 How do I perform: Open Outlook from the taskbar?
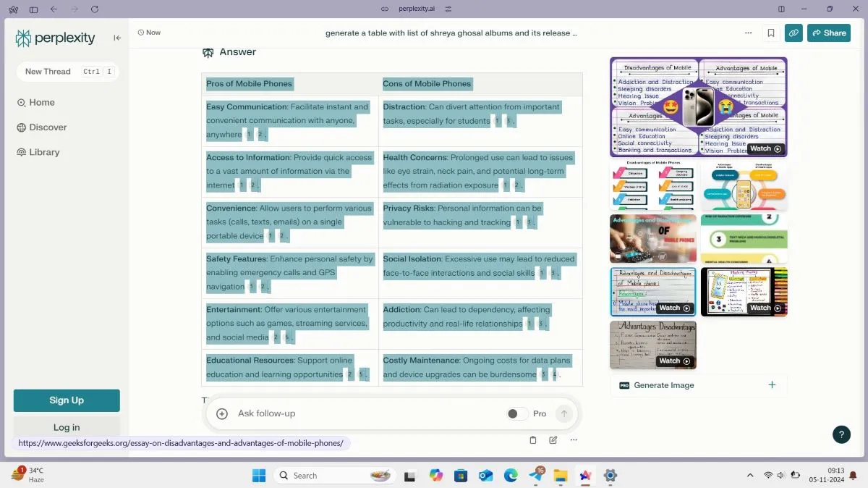pos(485,476)
